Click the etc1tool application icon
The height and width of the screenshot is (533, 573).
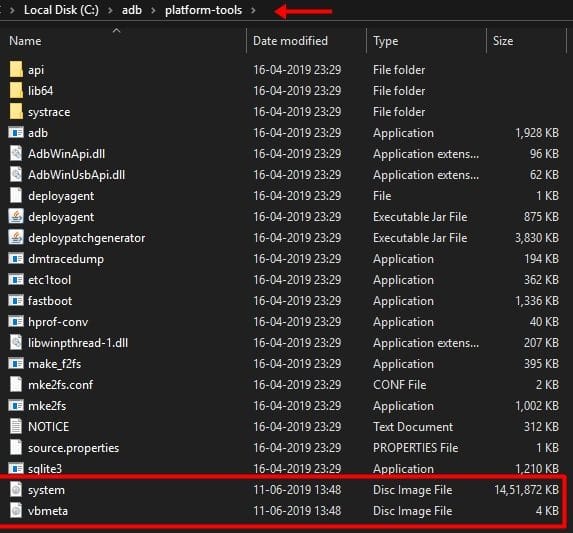(x=16, y=279)
